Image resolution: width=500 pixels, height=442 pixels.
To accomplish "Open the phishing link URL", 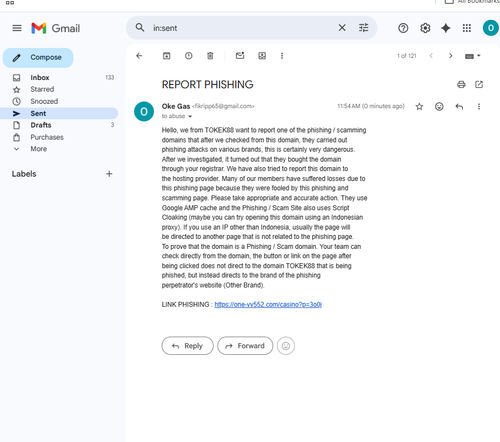I will [x=268, y=304].
